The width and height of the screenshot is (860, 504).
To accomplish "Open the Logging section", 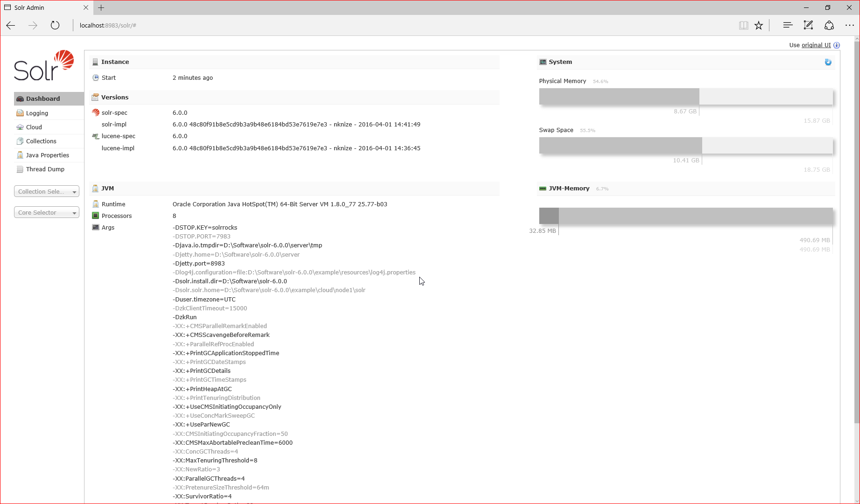I will (36, 113).
